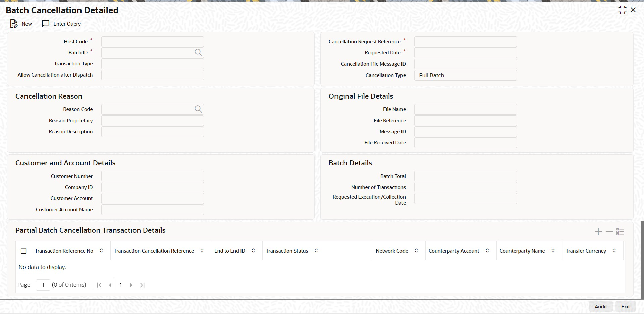644x315 pixels.
Task: Sort by Counterparty Account column
Action: point(487,251)
